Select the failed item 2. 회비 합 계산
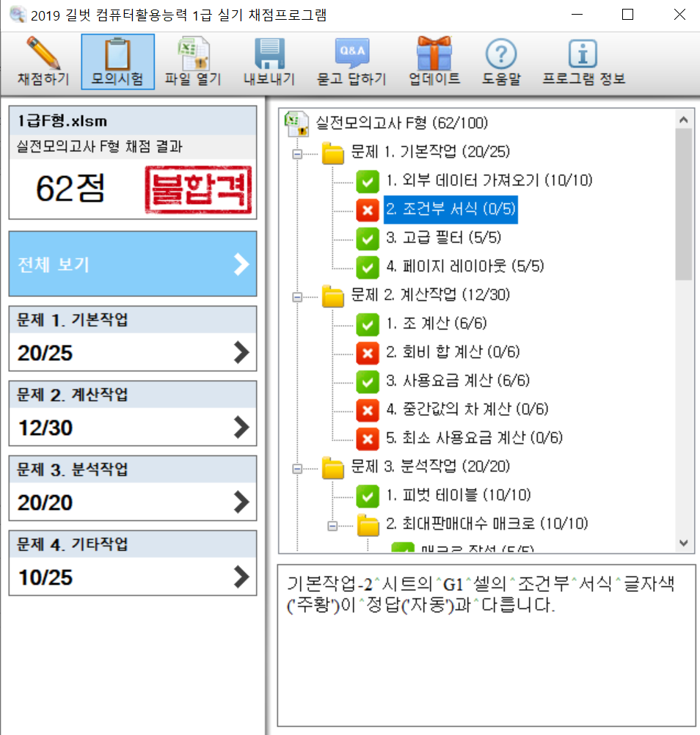This screenshot has width=700, height=735. click(452, 352)
